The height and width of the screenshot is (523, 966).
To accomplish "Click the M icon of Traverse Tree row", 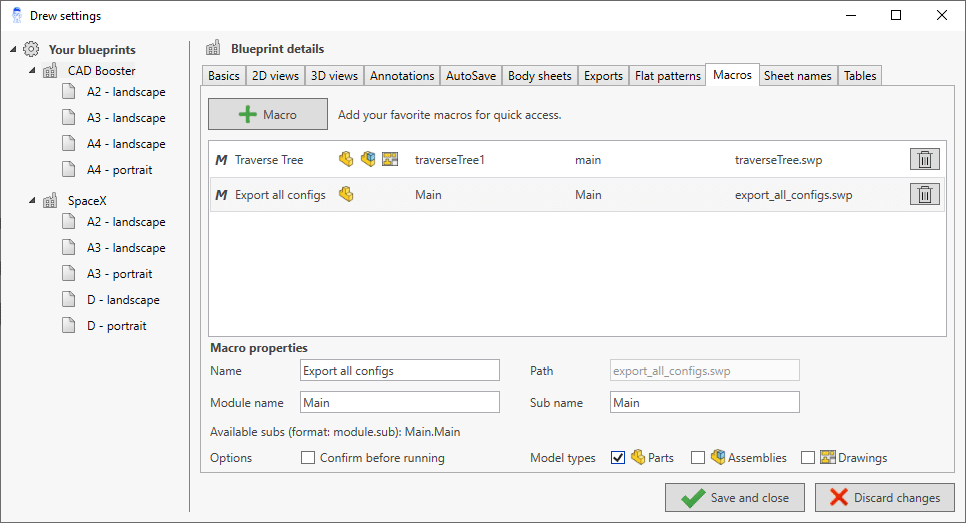I will click(x=221, y=160).
